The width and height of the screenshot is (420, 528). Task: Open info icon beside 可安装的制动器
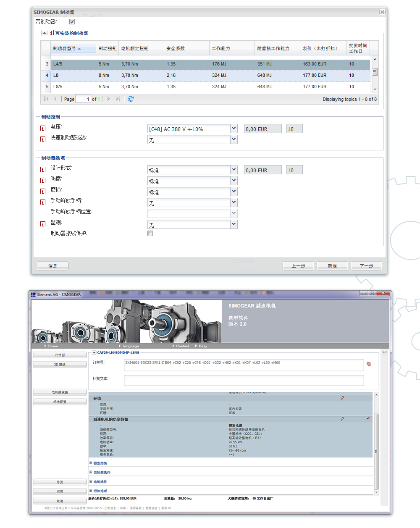coord(51,33)
